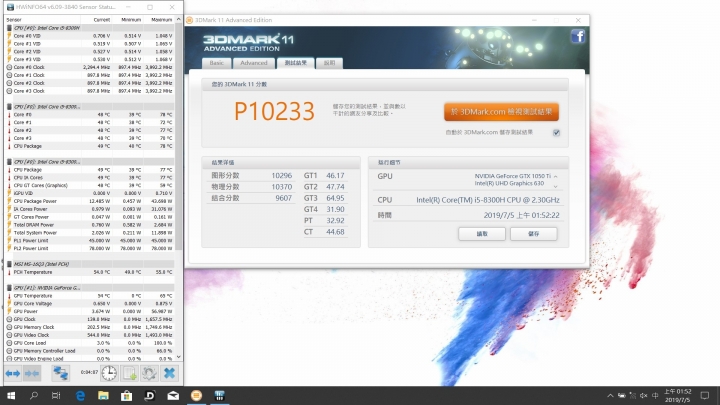This screenshot has height=405, width=720.
Task: Click the Sensor column header in HWiNFO
Action: point(42,20)
